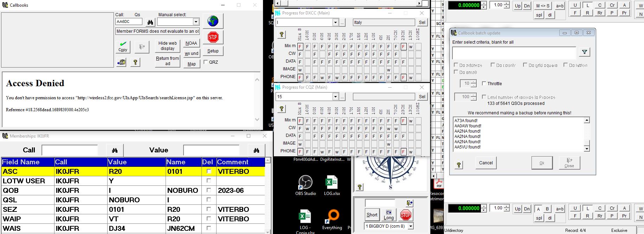Open the yellow question mark help in Callbooks
Image resolution: width=644 pixels, height=234 pixels.
click(x=135, y=62)
